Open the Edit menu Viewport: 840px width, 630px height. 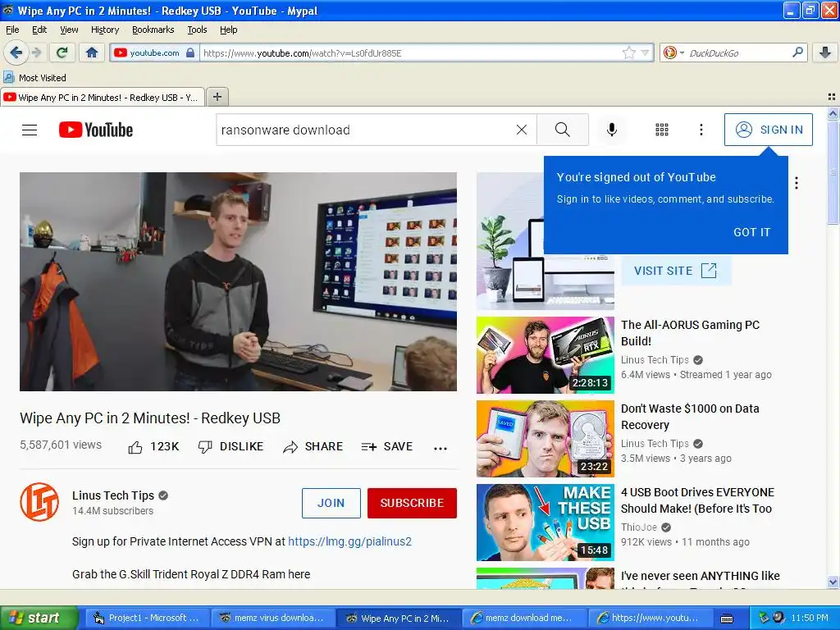click(x=39, y=30)
